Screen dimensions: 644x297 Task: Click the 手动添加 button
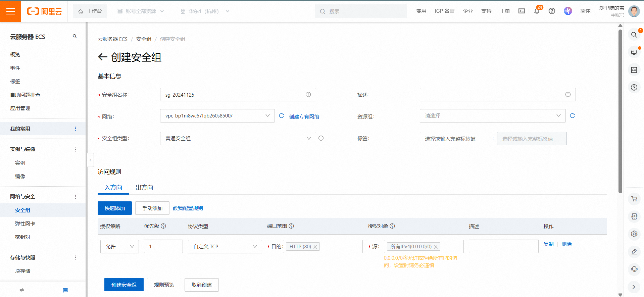pyautogui.click(x=152, y=208)
